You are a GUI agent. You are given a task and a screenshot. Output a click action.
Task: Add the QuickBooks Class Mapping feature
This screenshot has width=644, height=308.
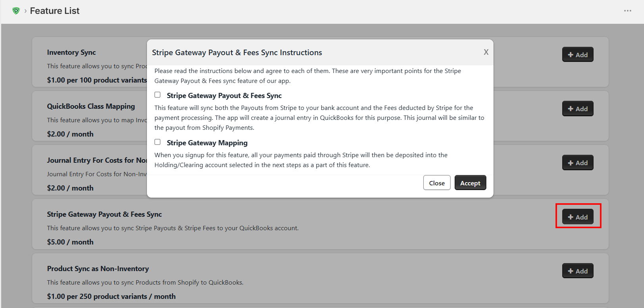(578, 108)
